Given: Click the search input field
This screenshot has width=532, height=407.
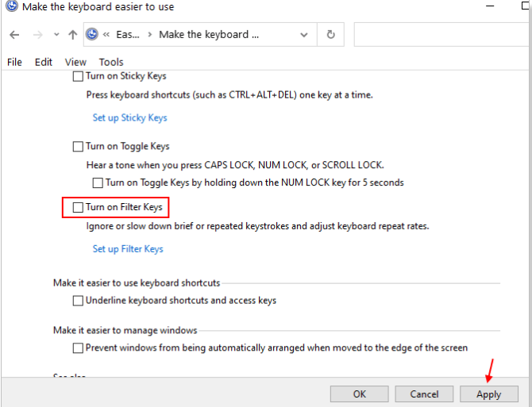Looking at the screenshot, I should (442, 35).
